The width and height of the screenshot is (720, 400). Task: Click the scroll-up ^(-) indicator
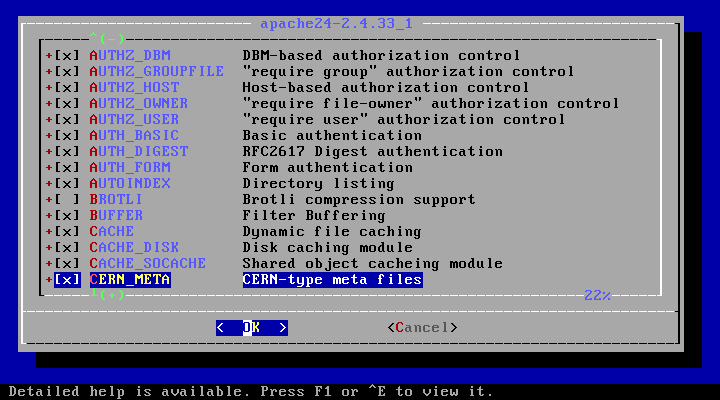107,38
